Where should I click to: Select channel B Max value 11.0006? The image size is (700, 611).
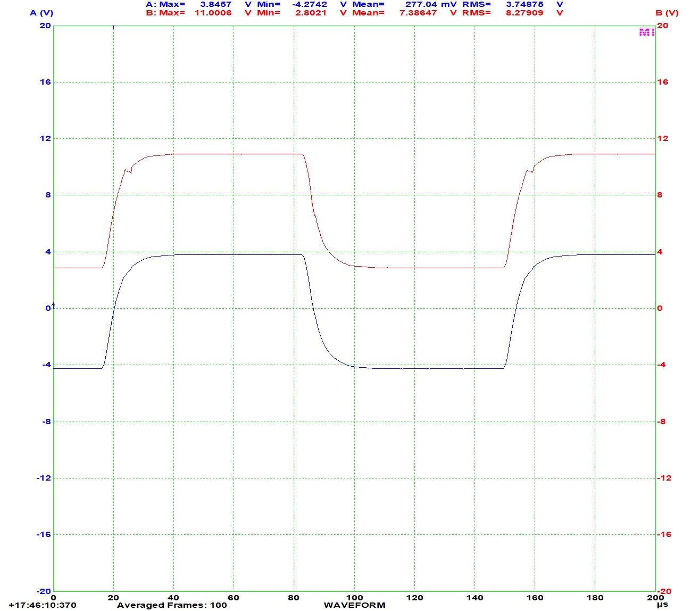click(213, 13)
